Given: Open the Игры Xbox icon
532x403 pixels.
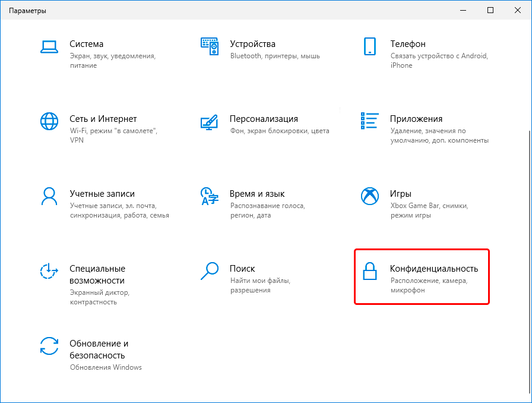Looking at the screenshot, I should coord(369,196).
